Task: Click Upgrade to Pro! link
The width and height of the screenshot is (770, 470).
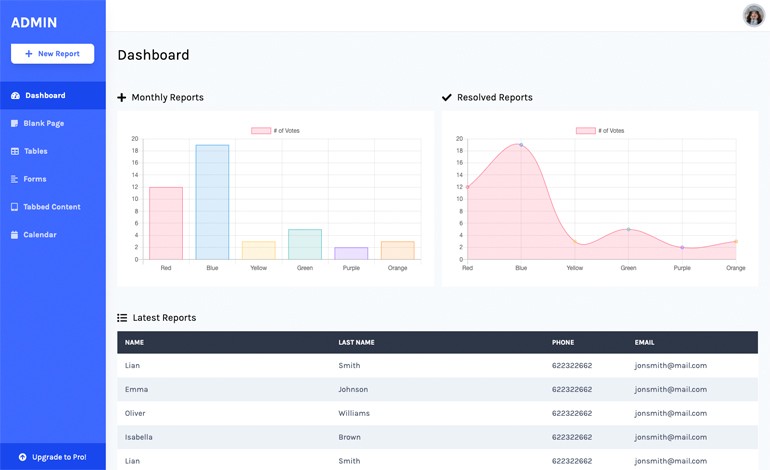Action: (53, 457)
